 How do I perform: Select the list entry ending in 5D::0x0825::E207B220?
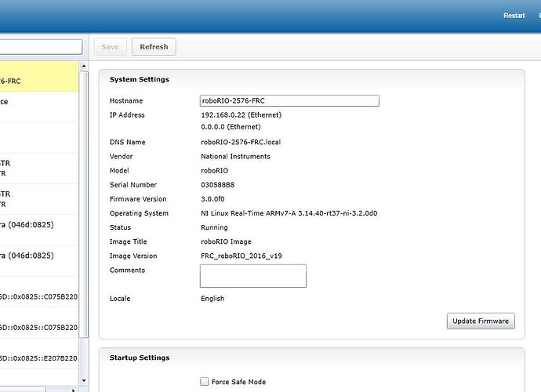[39, 354]
